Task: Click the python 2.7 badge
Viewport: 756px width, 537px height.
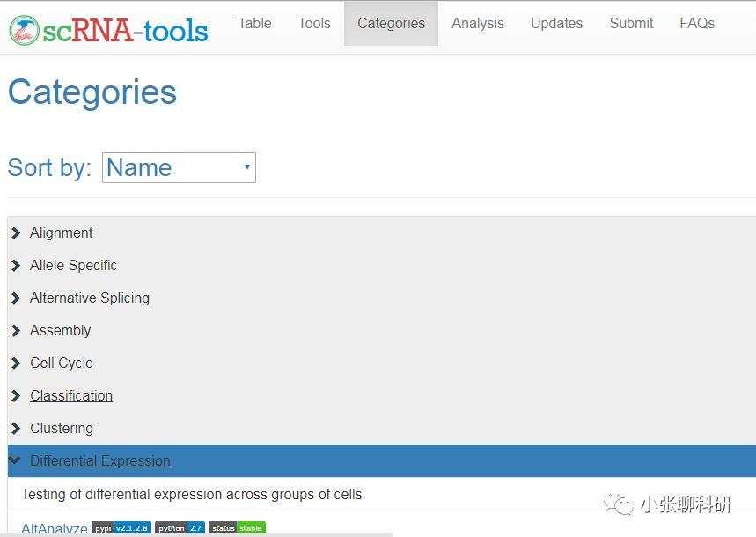Action: click(180, 528)
